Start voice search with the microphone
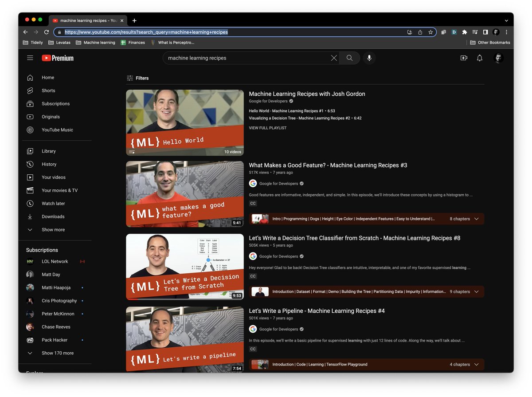The height and width of the screenshot is (397, 532). (369, 58)
